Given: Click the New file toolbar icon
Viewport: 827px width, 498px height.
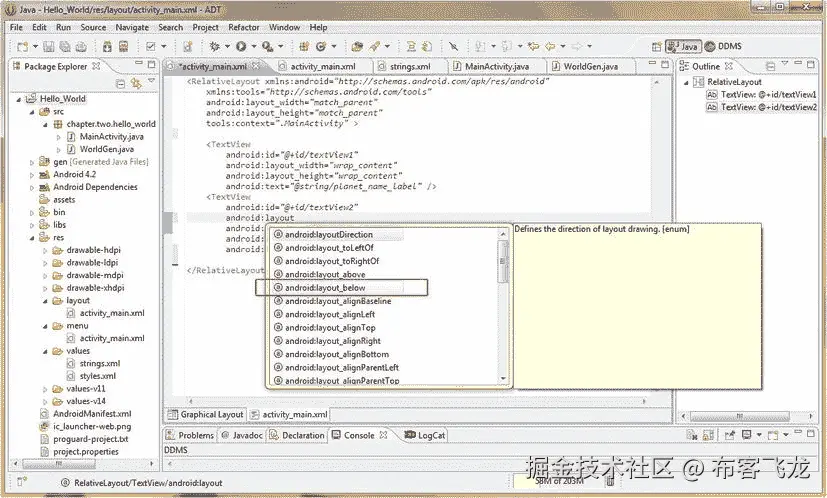Looking at the screenshot, I should pyautogui.click(x=23, y=46).
